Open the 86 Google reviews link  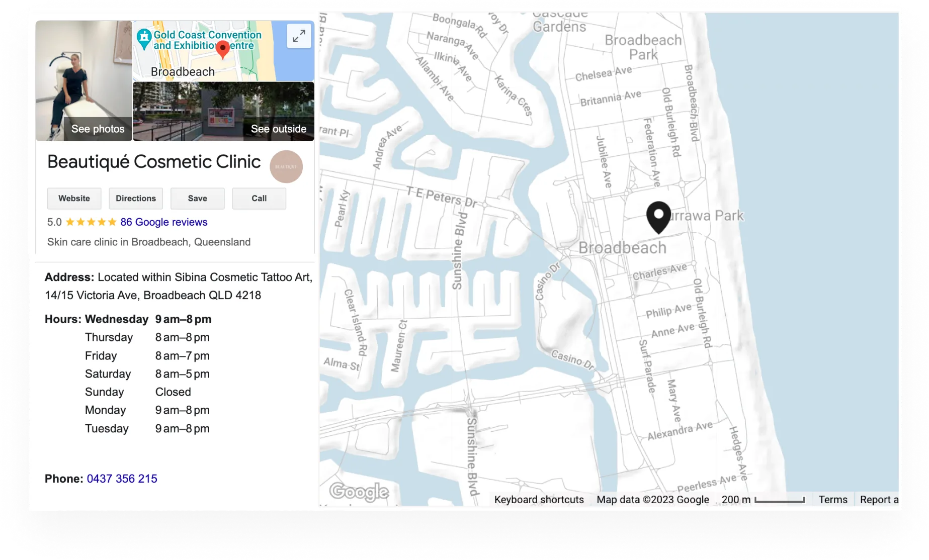(x=163, y=222)
